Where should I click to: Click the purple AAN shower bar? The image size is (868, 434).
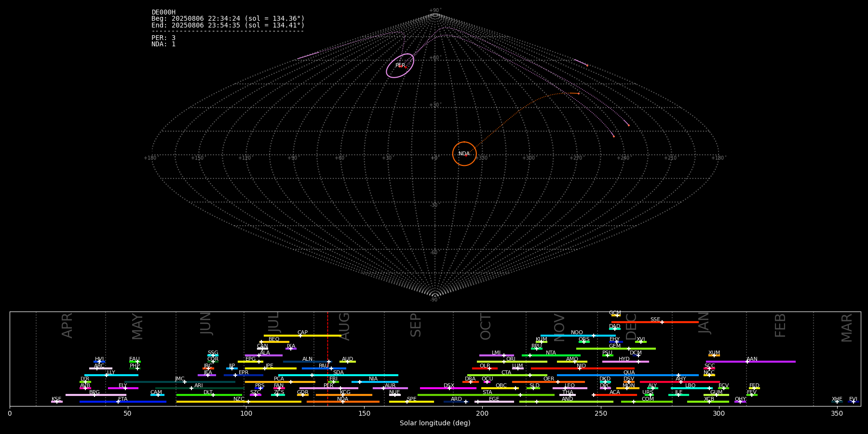click(751, 362)
